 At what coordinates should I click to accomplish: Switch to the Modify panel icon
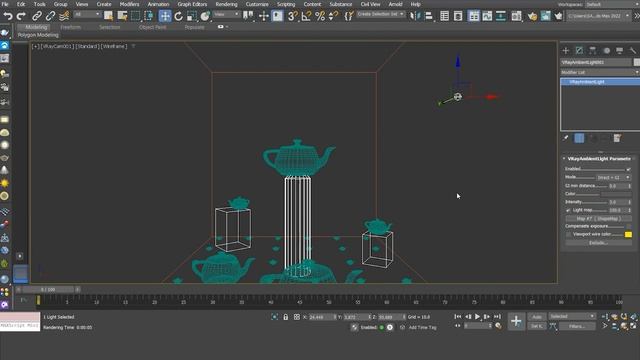click(579, 51)
